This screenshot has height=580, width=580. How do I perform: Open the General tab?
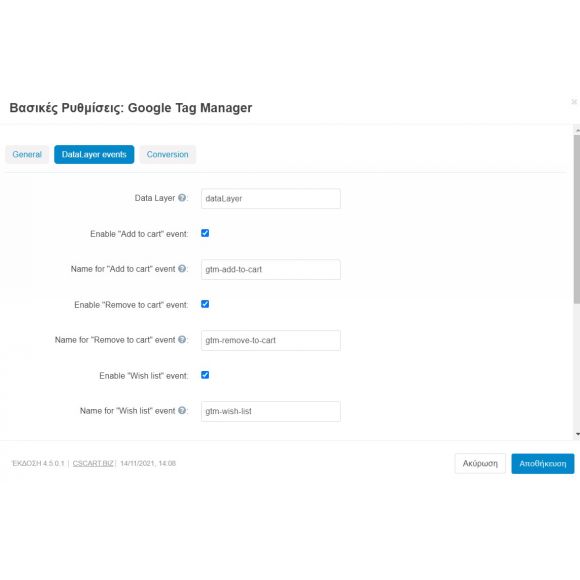pyautogui.click(x=27, y=154)
